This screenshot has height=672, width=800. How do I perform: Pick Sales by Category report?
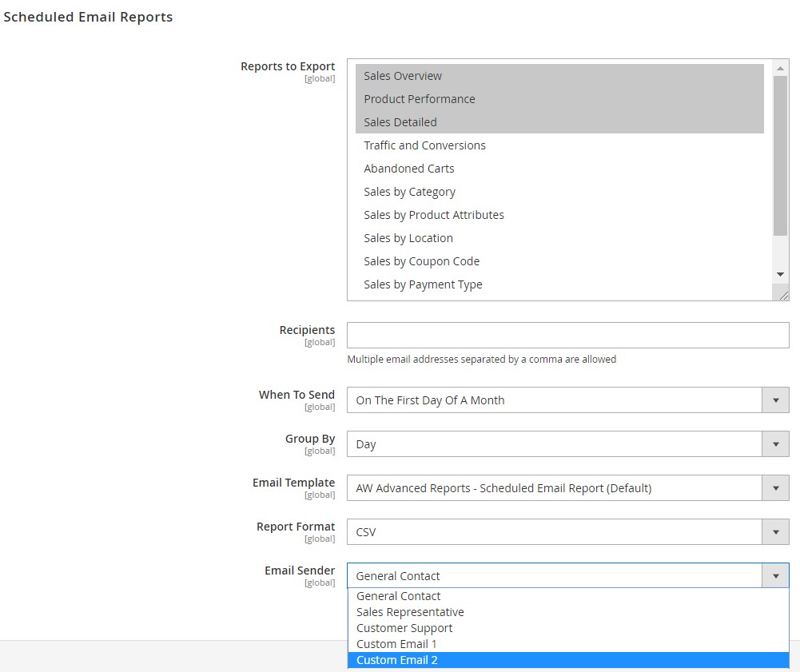pos(409,192)
